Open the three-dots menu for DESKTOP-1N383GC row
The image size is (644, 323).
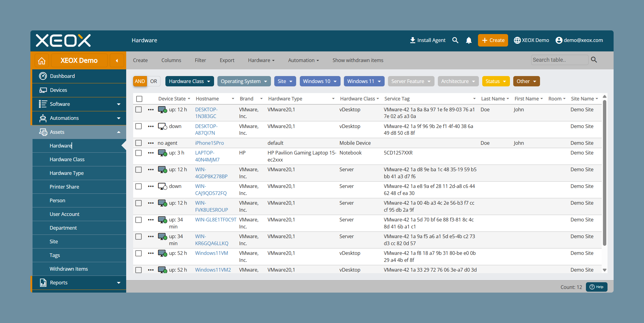click(151, 109)
